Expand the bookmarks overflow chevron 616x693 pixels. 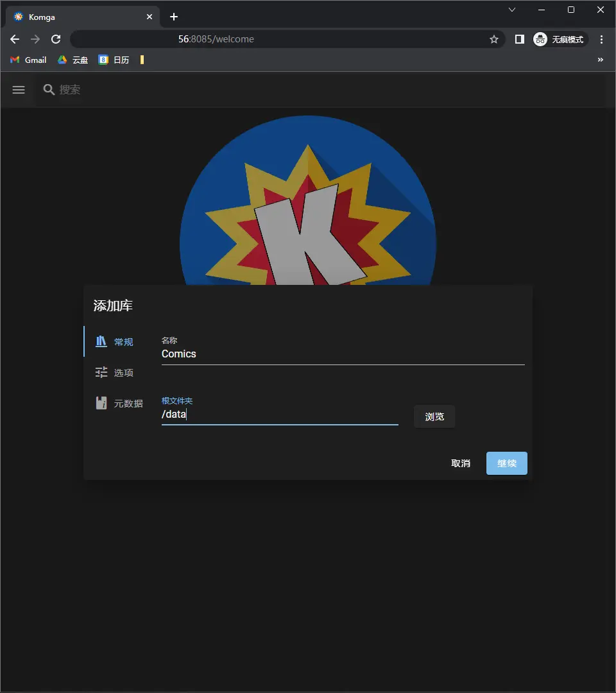click(601, 60)
